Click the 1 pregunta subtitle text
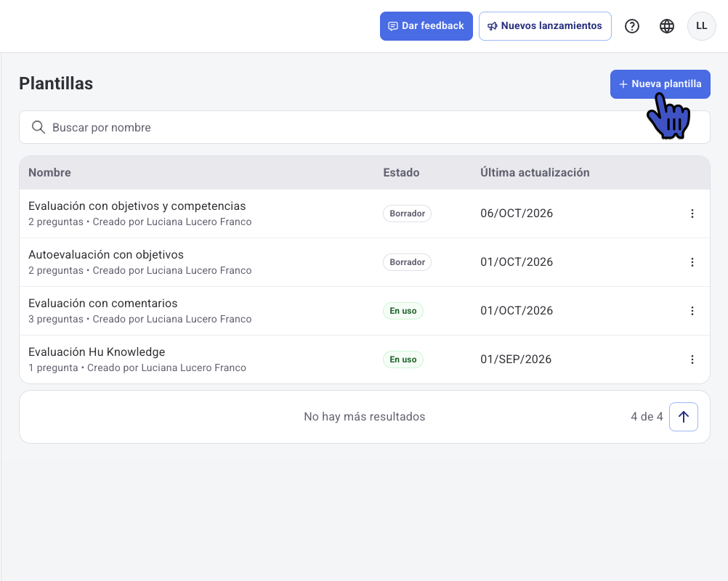The width and height of the screenshot is (728, 581). (x=53, y=368)
